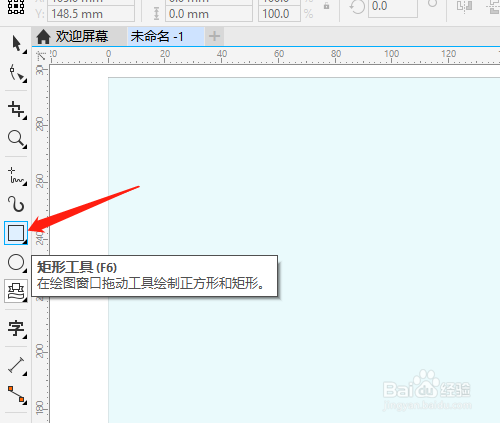Expand the Zoom tool flyout arrow
This screenshot has width=500, height=423.
(x=25, y=147)
